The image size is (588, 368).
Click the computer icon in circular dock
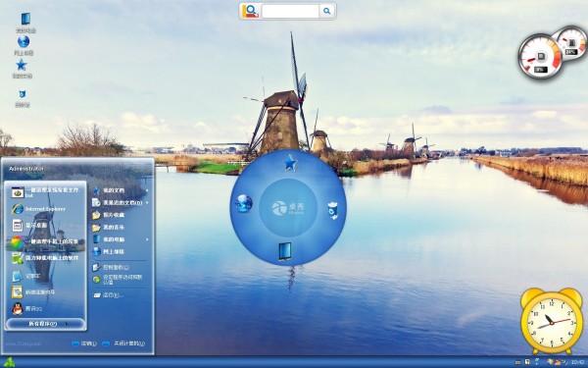[284, 251]
